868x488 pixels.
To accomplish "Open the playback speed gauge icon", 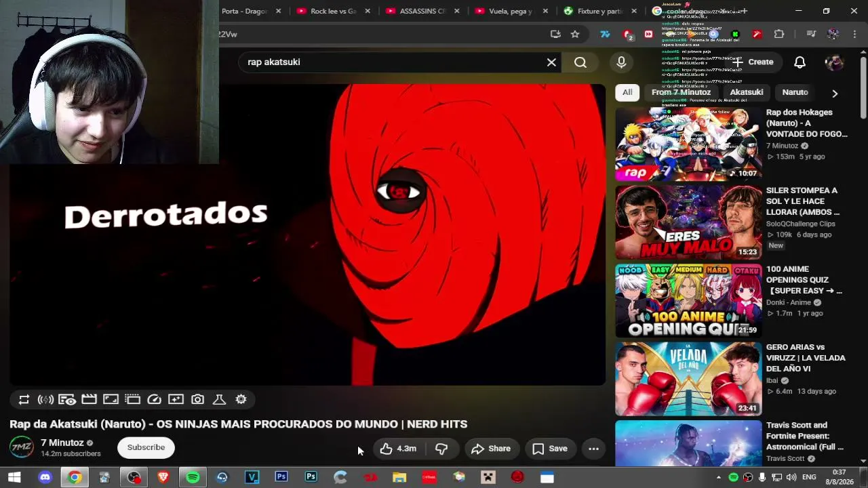I will point(154,400).
